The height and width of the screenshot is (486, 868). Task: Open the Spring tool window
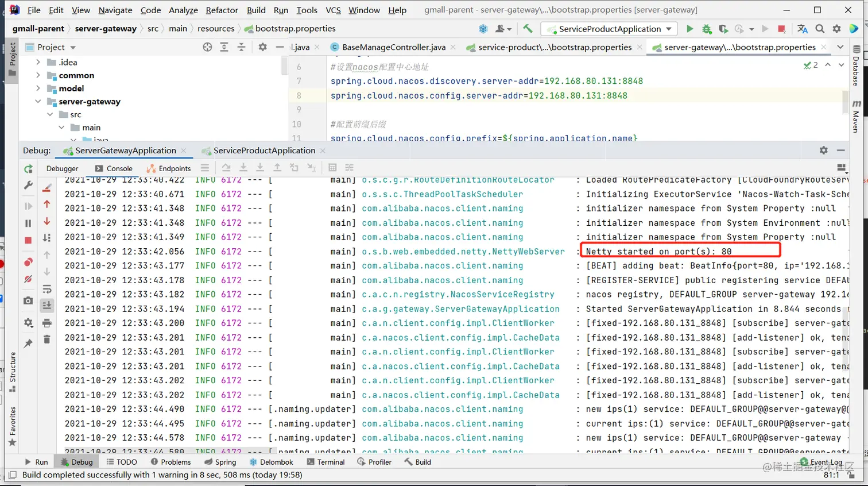point(220,462)
